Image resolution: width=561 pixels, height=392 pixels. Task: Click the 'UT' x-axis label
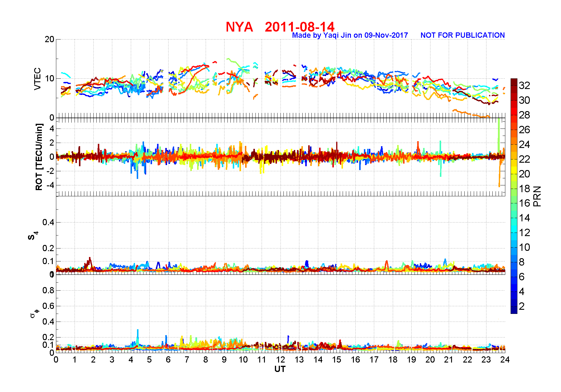[x=280, y=369]
